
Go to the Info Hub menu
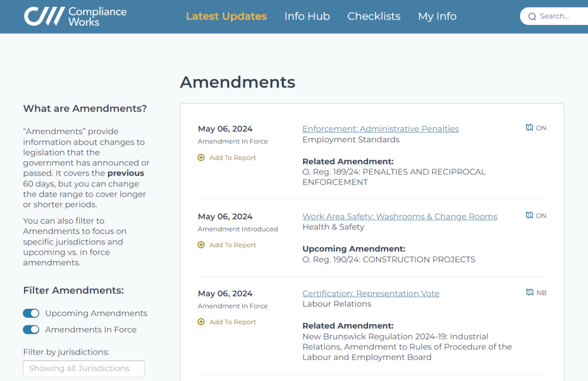[307, 17]
